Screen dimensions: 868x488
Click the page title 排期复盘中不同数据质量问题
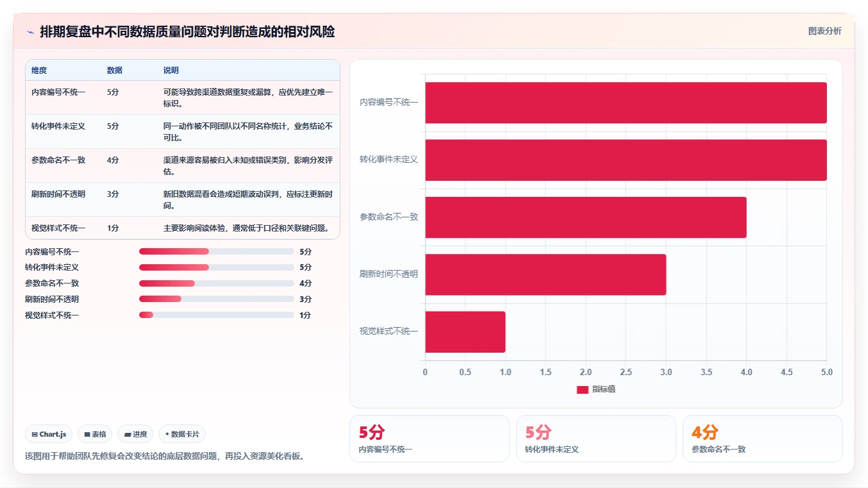click(187, 31)
